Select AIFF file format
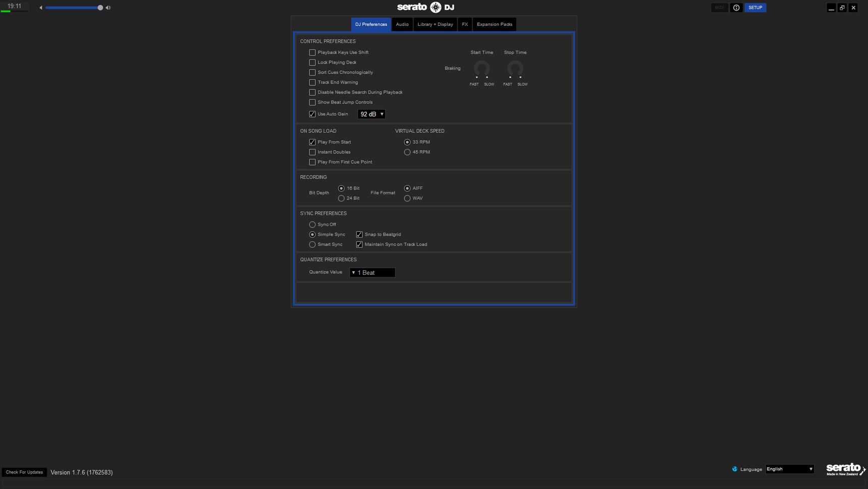 tap(407, 188)
